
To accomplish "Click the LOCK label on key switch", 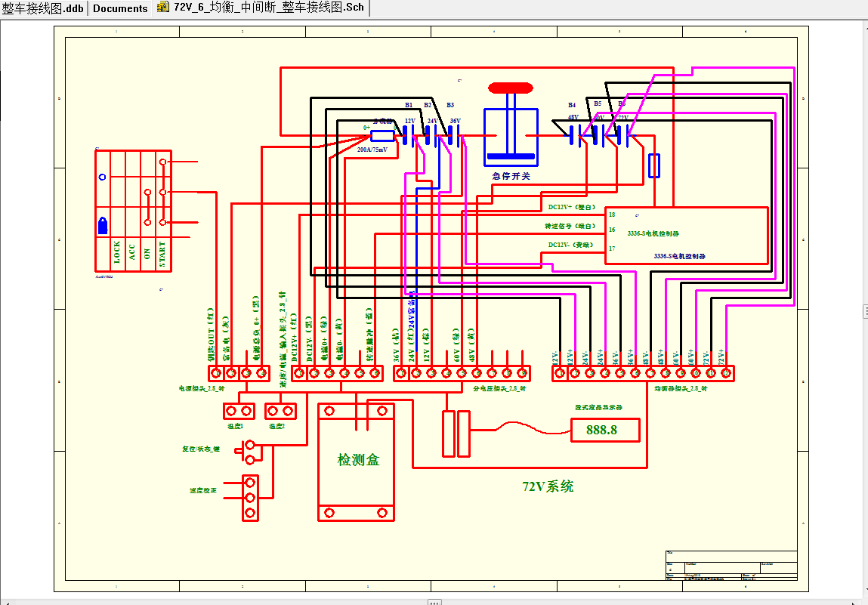I will click(x=117, y=252).
